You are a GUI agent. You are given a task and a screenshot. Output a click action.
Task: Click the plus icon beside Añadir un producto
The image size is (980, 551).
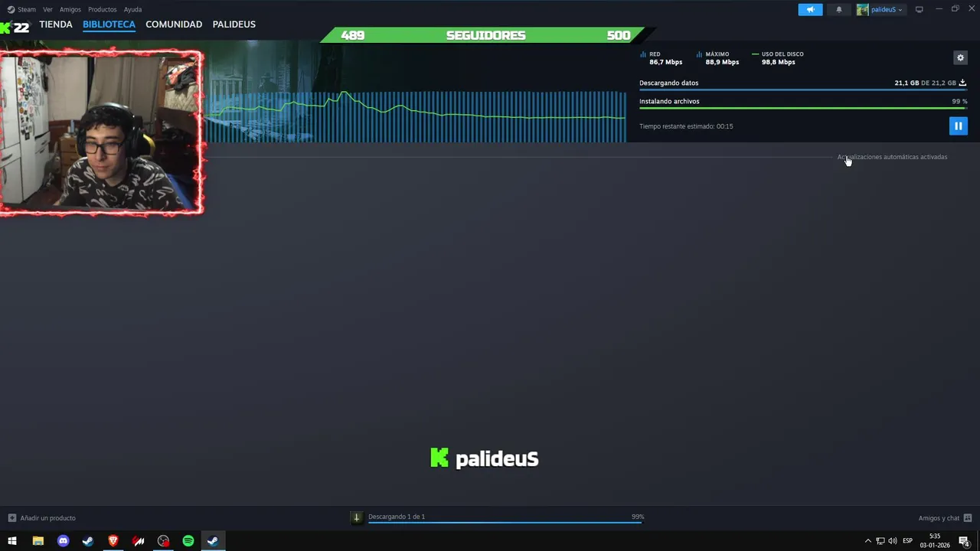11,518
